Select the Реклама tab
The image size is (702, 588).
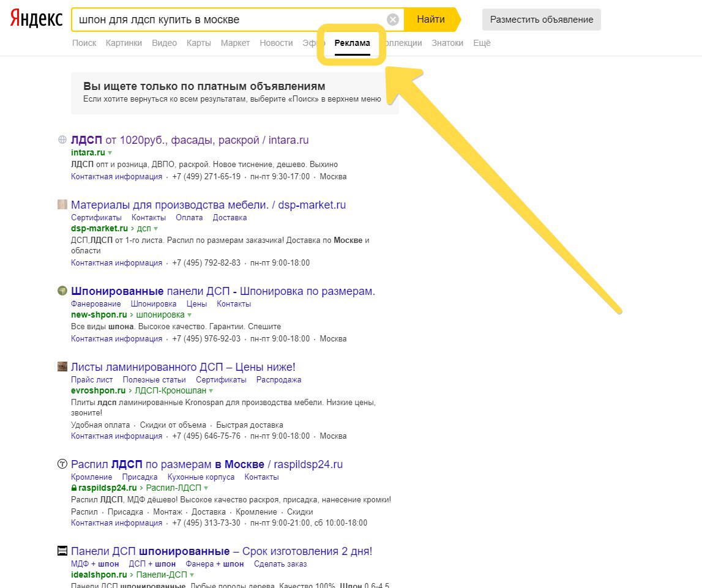point(353,43)
